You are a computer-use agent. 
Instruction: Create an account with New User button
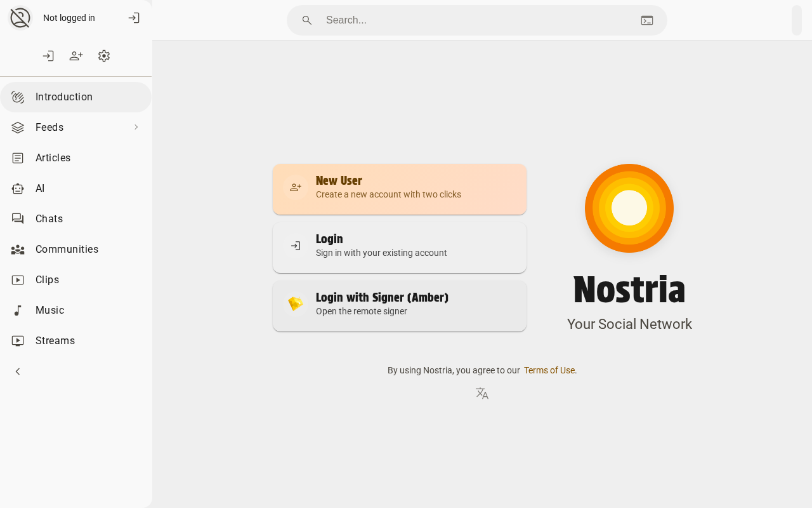400,189
